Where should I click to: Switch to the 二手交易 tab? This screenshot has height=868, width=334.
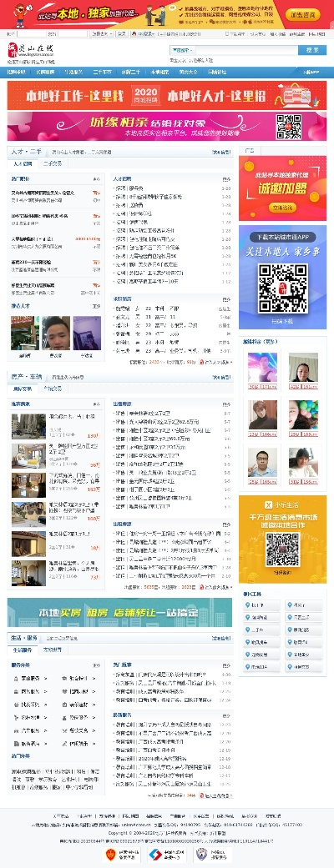tap(52, 164)
